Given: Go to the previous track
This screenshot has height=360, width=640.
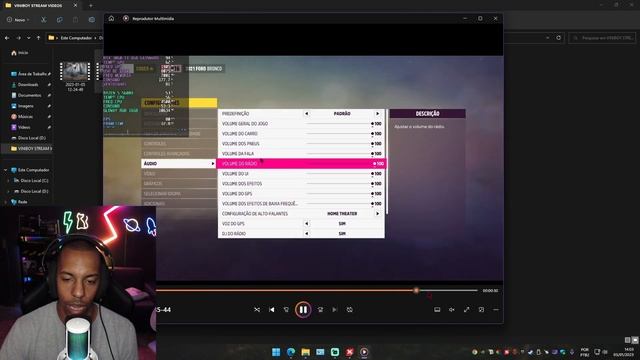Looking at the screenshot, I should click(272, 310).
